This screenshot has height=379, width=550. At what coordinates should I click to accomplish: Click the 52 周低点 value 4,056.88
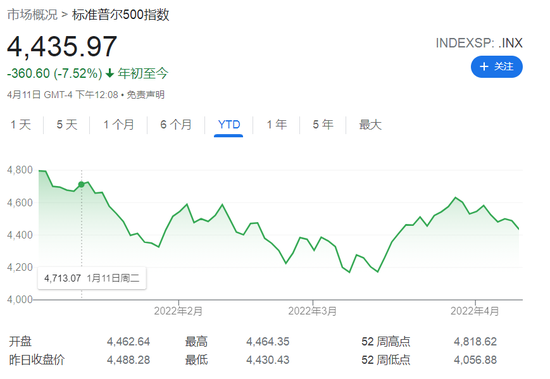[475, 360]
